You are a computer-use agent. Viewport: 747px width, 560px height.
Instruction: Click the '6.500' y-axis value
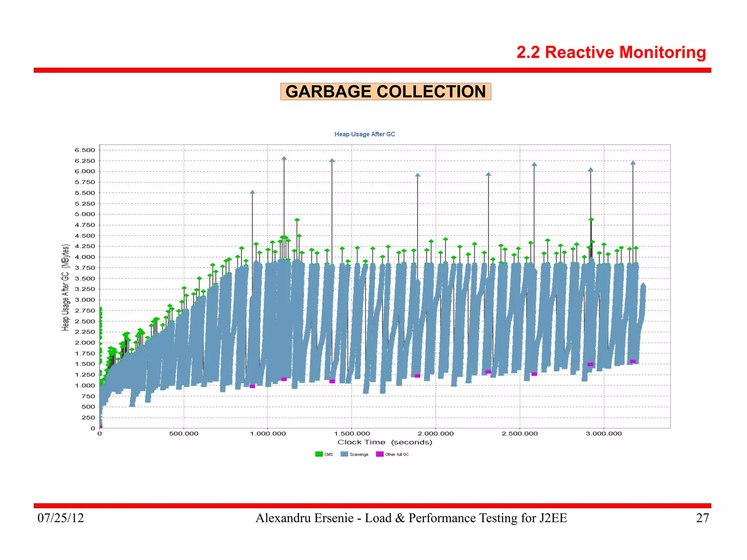coord(85,150)
